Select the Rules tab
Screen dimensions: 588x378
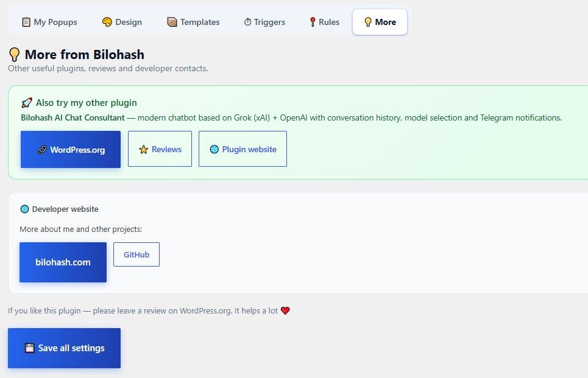(324, 22)
